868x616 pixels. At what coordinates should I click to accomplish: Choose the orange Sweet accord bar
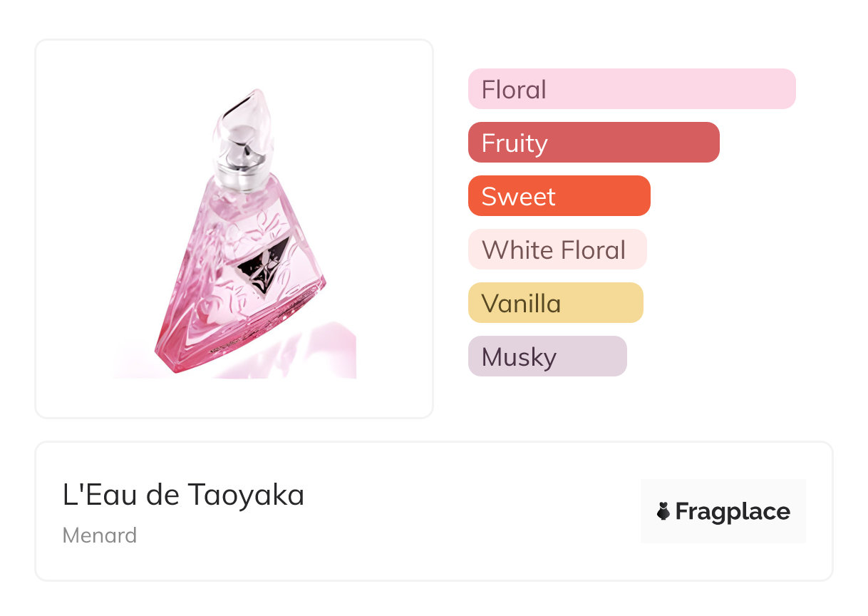coord(559,196)
